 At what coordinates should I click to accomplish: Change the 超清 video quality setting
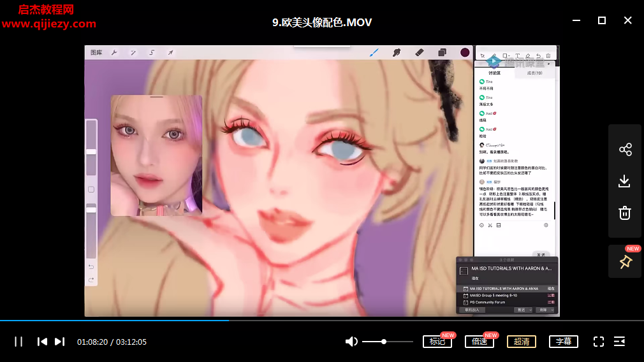pyautogui.click(x=522, y=342)
